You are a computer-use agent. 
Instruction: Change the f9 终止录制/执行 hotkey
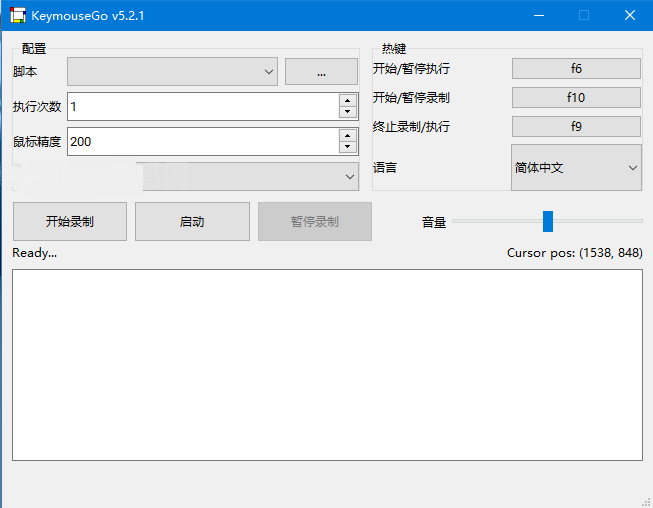pos(576,127)
